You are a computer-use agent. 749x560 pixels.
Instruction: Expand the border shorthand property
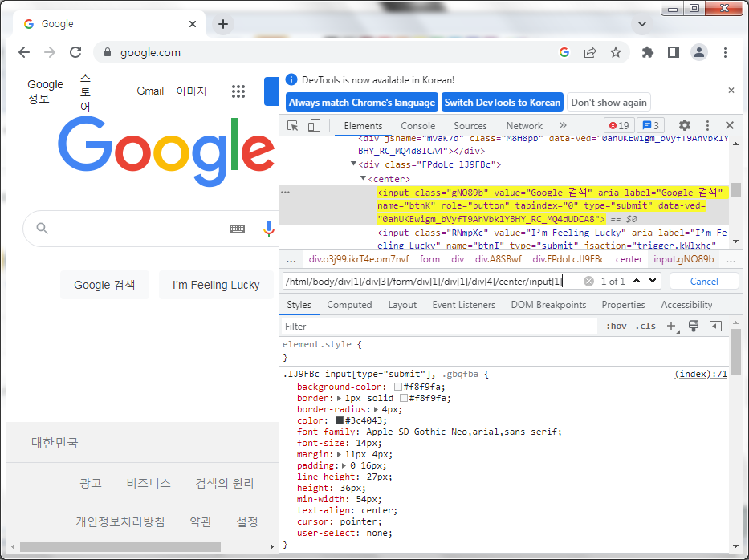tap(338, 398)
